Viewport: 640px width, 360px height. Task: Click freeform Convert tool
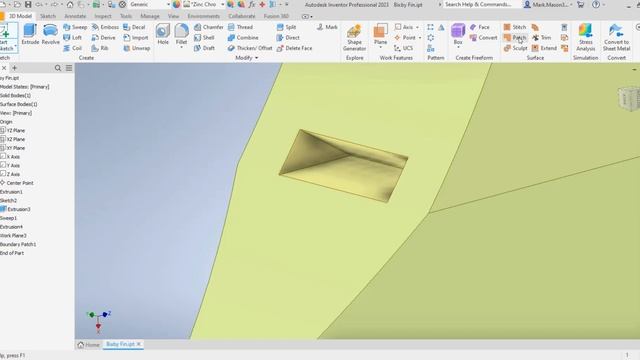(x=483, y=38)
